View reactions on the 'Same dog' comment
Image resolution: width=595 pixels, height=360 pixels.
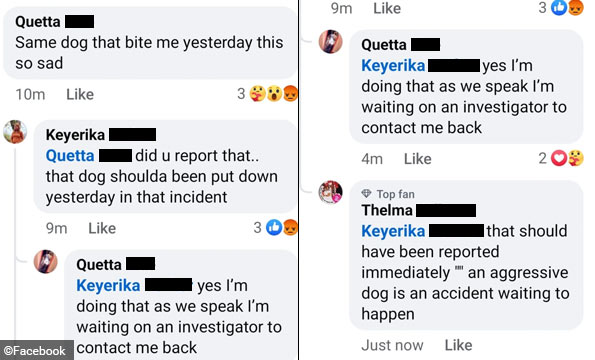point(273,94)
